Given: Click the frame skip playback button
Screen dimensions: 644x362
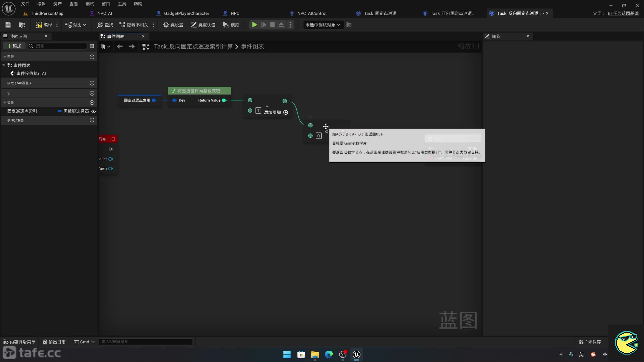Looking at the screenshot, I should tap(263, 25).
